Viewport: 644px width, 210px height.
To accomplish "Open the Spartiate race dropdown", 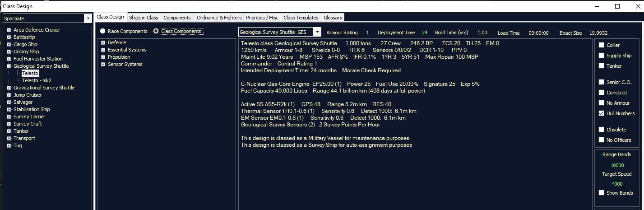I will point(88,19).
